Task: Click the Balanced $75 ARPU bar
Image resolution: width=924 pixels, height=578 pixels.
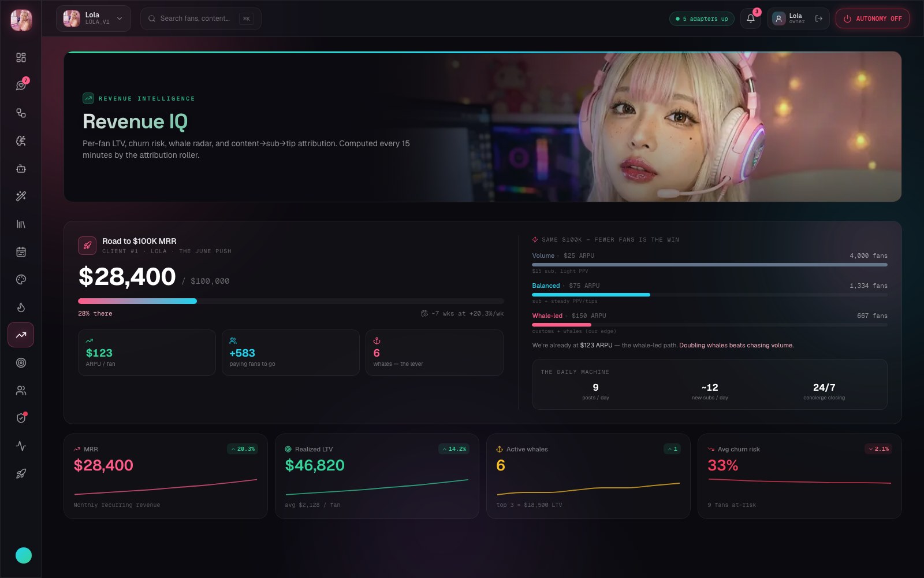Action: click(710, 295)
